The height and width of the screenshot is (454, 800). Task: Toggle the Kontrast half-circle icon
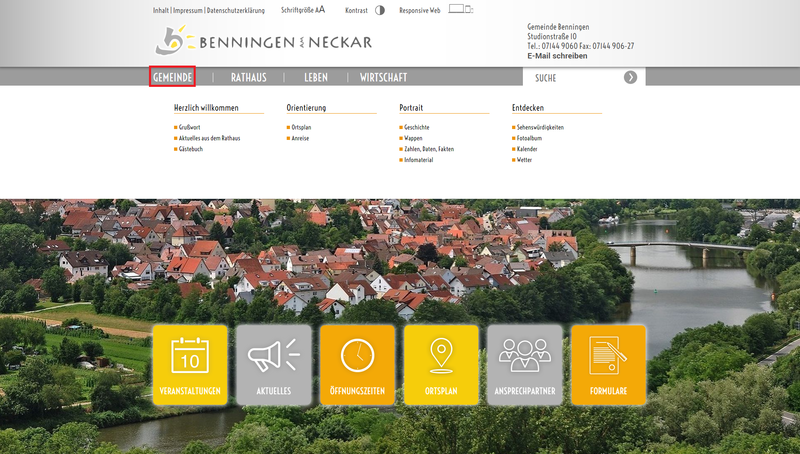point(380,10)
